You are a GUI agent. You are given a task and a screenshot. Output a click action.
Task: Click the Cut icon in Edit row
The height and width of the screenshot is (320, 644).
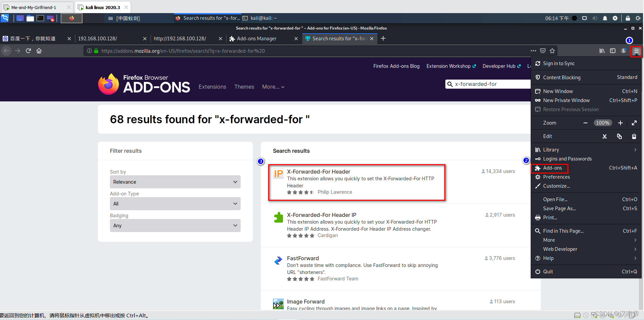tap(605, 136)
